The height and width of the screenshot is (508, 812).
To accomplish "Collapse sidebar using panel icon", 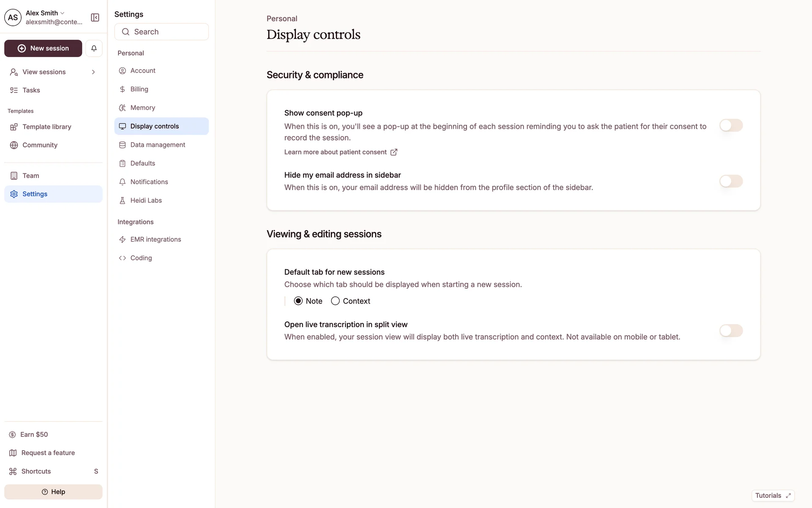I will tap(95, 17).
